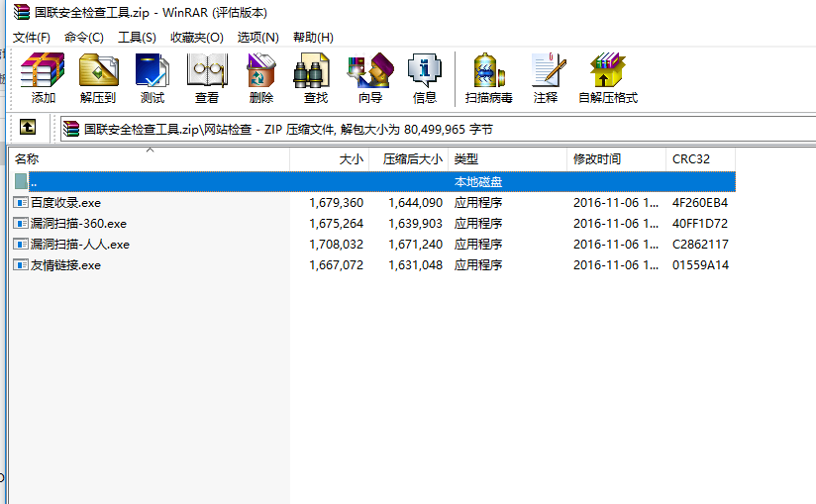Open the 查找 (Find) binoculars tool
Screen dimensions: 816x504
pos(311,69)
